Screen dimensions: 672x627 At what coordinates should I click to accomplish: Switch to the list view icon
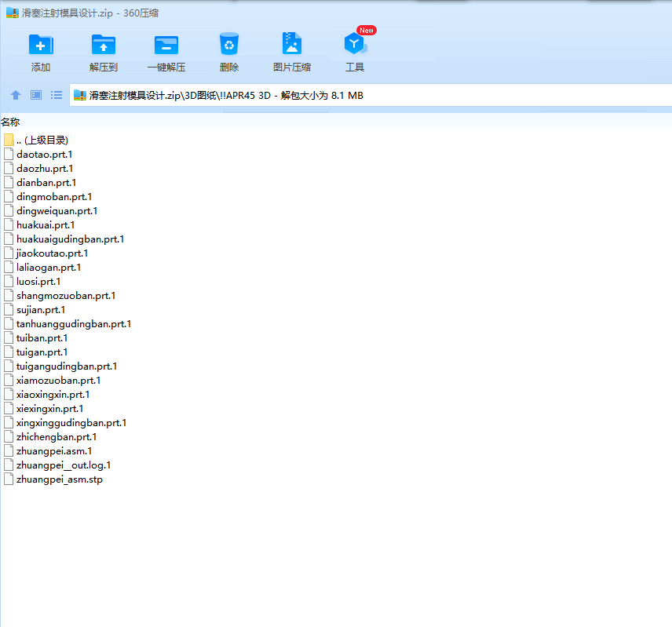coord(57,95)
